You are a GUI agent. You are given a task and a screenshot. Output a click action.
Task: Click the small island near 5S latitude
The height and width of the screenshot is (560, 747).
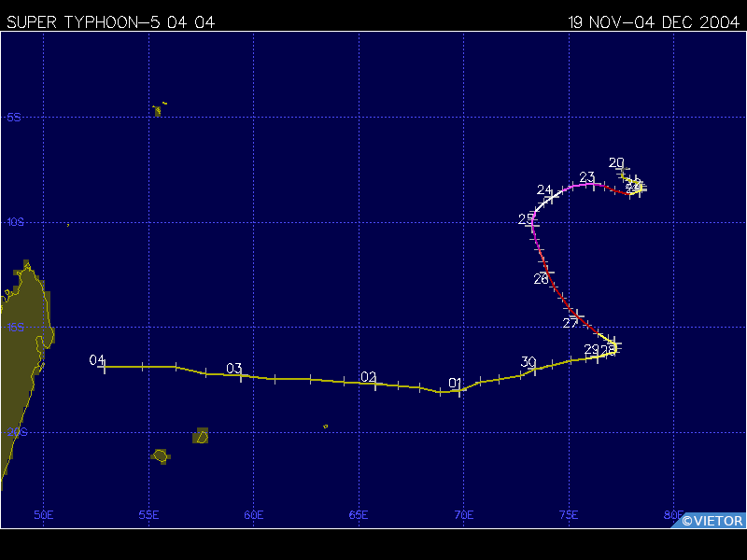tap(157, 111)
